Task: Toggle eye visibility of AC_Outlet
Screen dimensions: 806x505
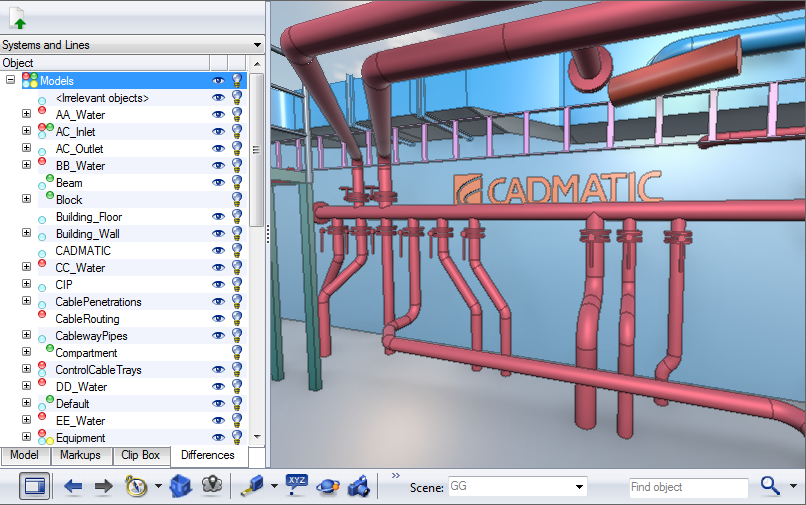Action: click(218, 149)
